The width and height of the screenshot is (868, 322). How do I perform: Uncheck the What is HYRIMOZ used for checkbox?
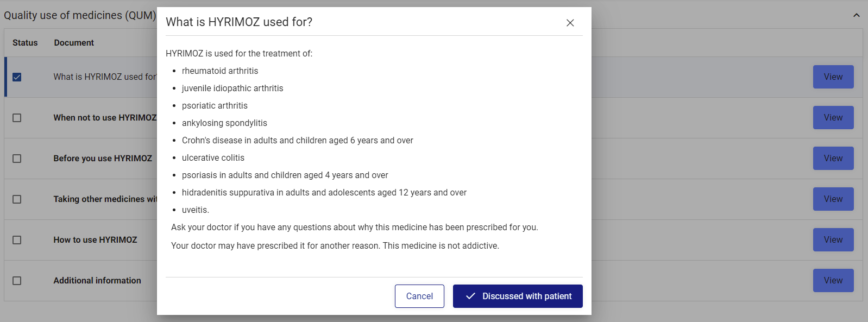[17, 77]
